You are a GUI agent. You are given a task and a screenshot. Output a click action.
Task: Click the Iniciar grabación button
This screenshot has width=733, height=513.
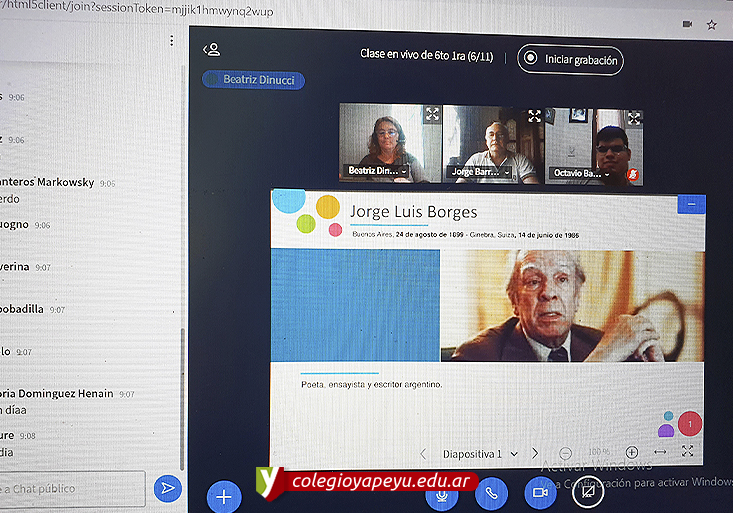coord(571,60)
